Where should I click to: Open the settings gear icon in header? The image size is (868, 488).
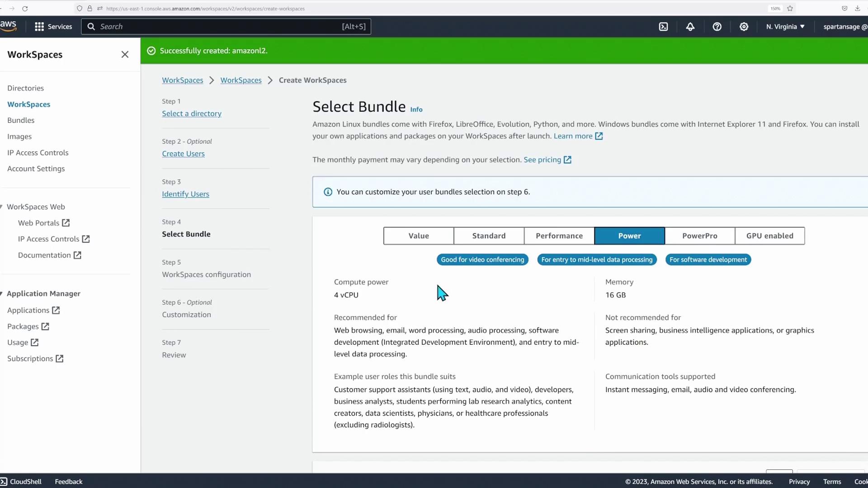(x=744, y=27)
